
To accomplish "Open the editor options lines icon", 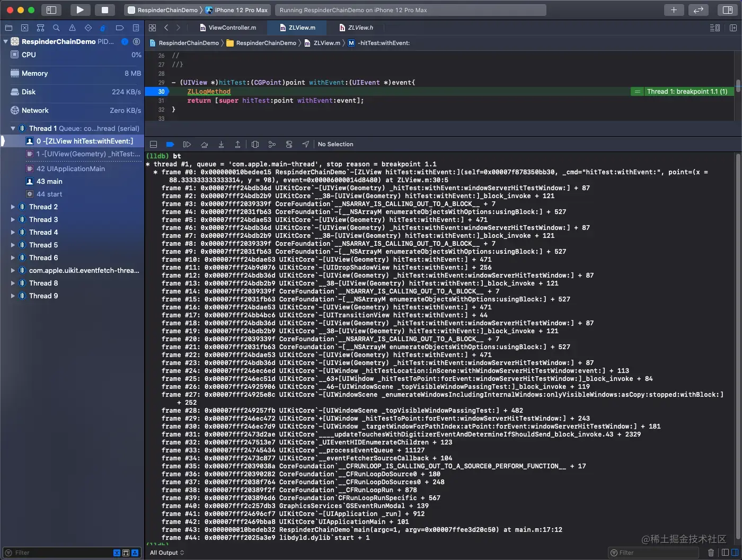I will (x=714, y=28).
